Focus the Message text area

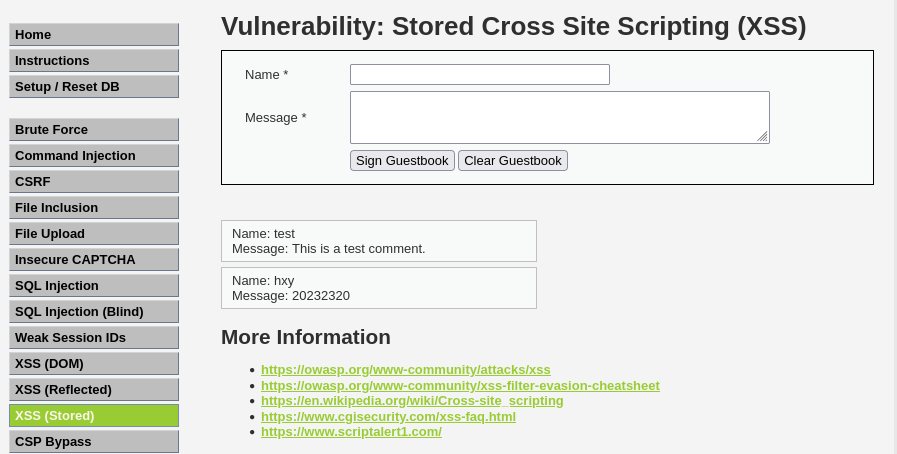[x=559, y=117]
